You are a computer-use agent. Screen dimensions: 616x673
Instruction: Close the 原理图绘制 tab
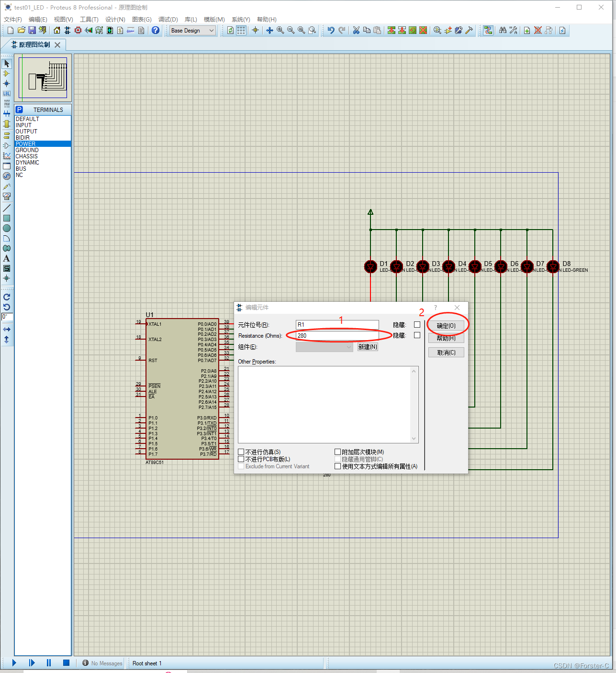pos(57,44)
